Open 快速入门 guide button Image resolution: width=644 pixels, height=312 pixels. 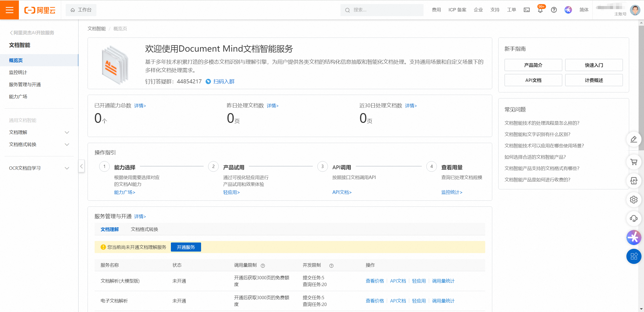point(594,65)
